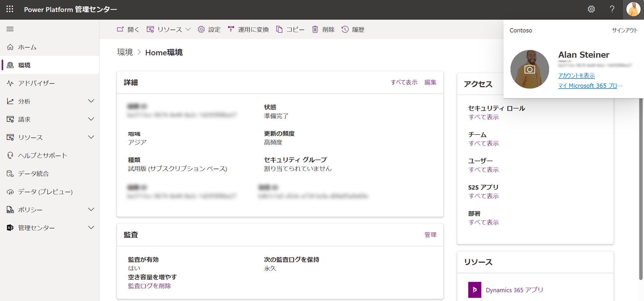Click the 分析 chart icon
This screenshot has height=301, width=644.
10,101
